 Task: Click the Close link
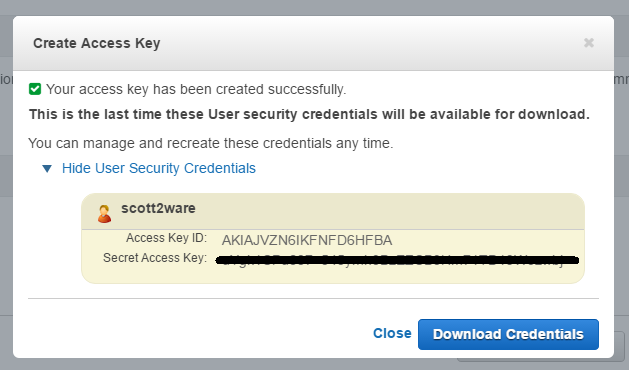392,333
